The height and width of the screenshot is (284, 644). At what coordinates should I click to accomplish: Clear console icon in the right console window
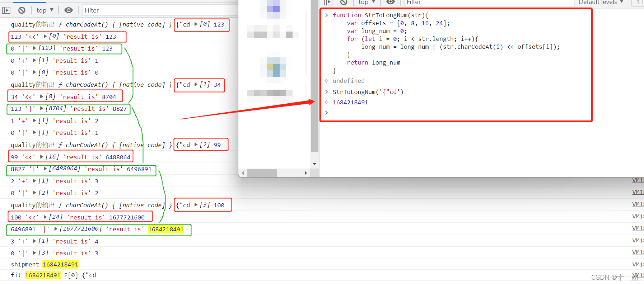tap(344, 2)
